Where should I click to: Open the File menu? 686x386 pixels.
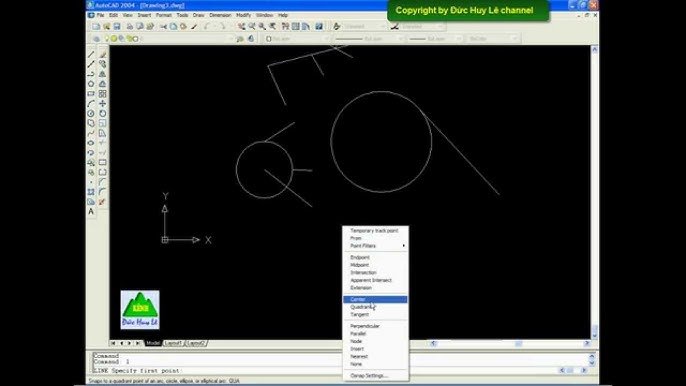click(x=100, y=15)
